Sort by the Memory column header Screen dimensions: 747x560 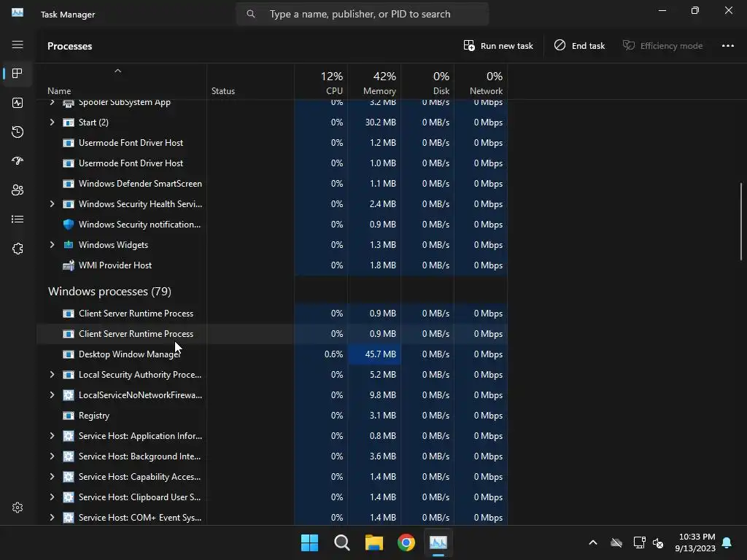(374, 82)
